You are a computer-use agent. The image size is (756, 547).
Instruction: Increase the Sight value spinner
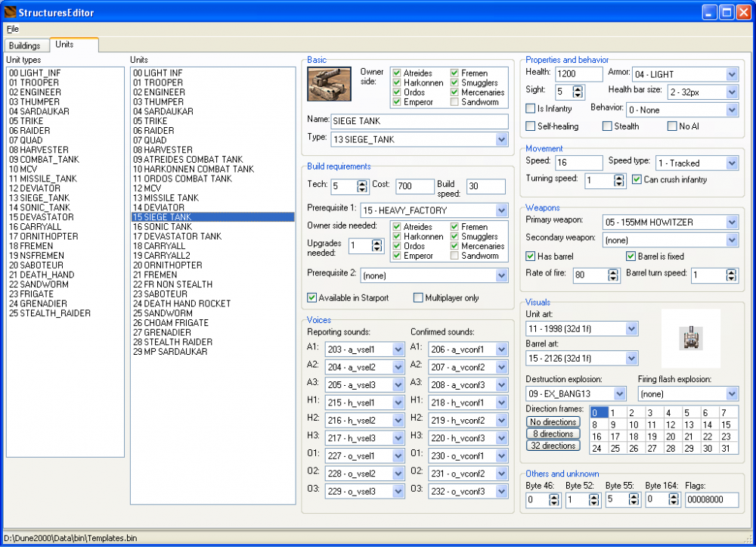pos(578,88)
